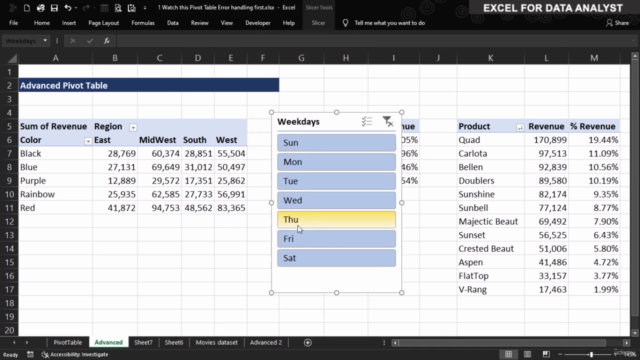Click the vertical scrollbar down arrow

pos(635,333)
